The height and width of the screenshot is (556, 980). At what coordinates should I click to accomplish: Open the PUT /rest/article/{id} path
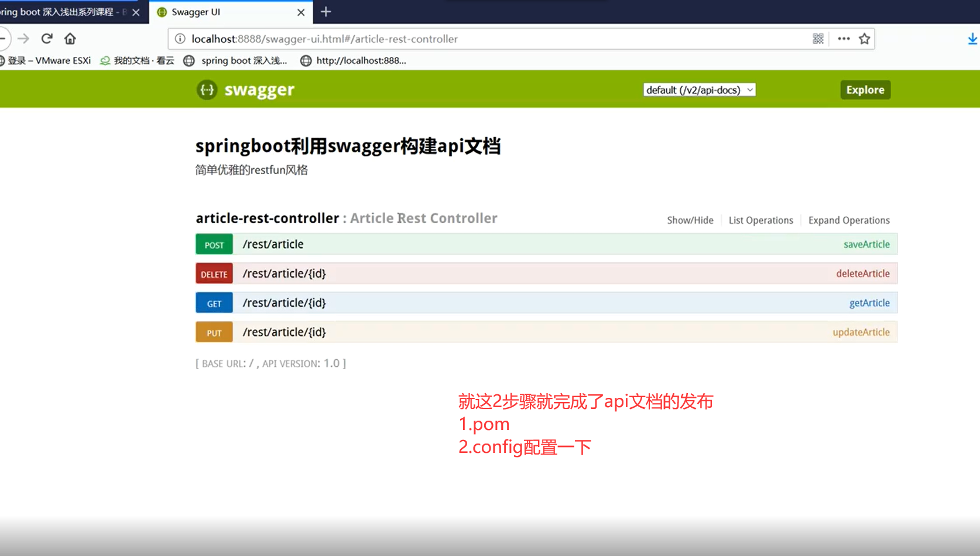pos(284,332)
